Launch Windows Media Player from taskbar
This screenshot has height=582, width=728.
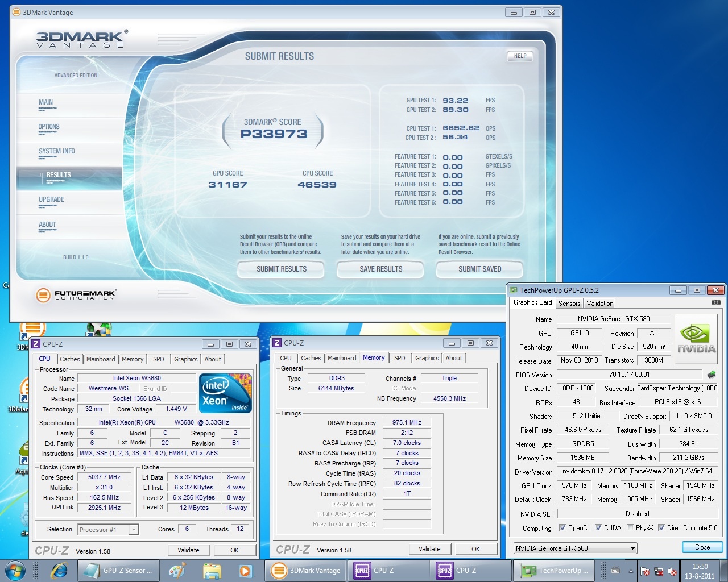point(245,571)
